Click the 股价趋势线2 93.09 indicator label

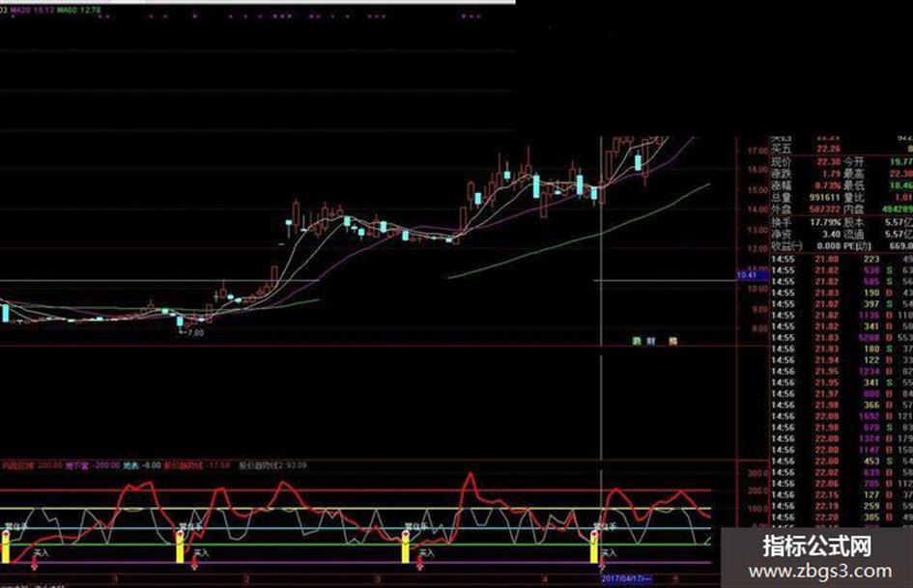[x=273, y=465]
